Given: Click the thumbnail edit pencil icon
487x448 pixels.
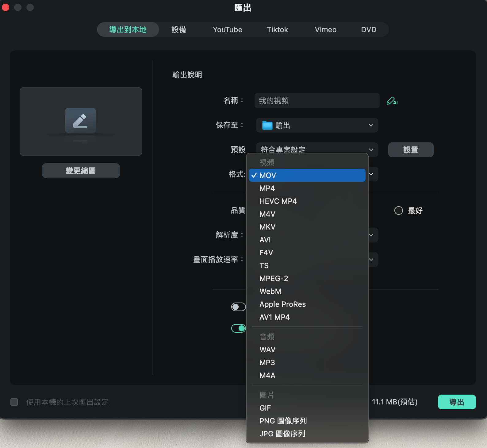Looking at the screenshot, I should pyautogui.click(x=80, y=121).
